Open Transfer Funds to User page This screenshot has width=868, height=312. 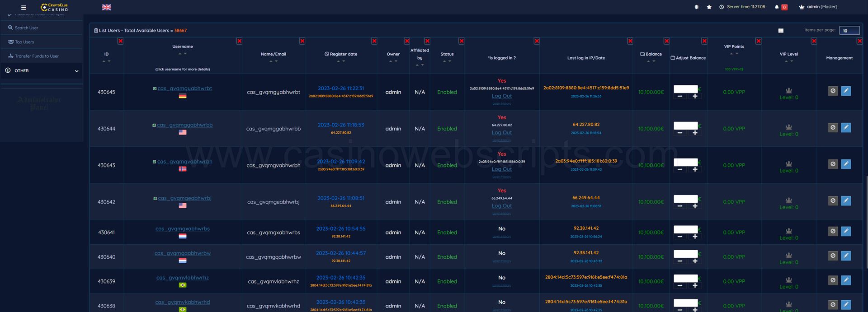point(36,56)
